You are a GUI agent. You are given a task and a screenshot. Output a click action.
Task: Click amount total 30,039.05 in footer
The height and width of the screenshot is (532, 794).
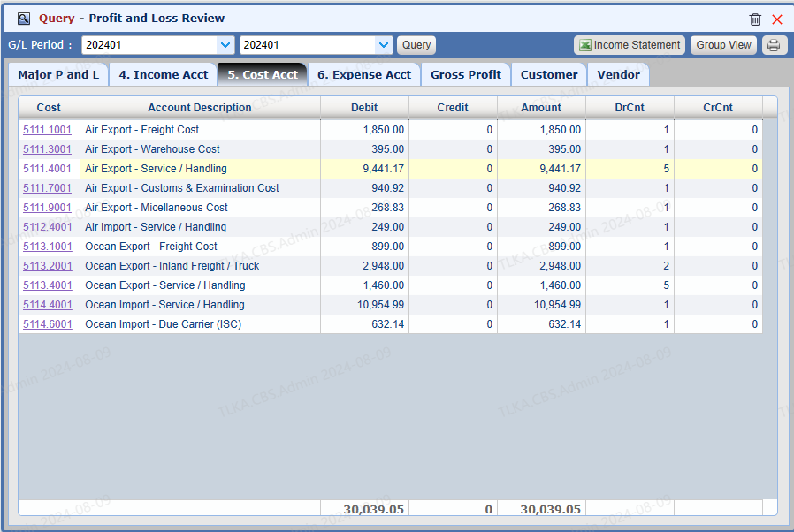[x=551, y=509]
